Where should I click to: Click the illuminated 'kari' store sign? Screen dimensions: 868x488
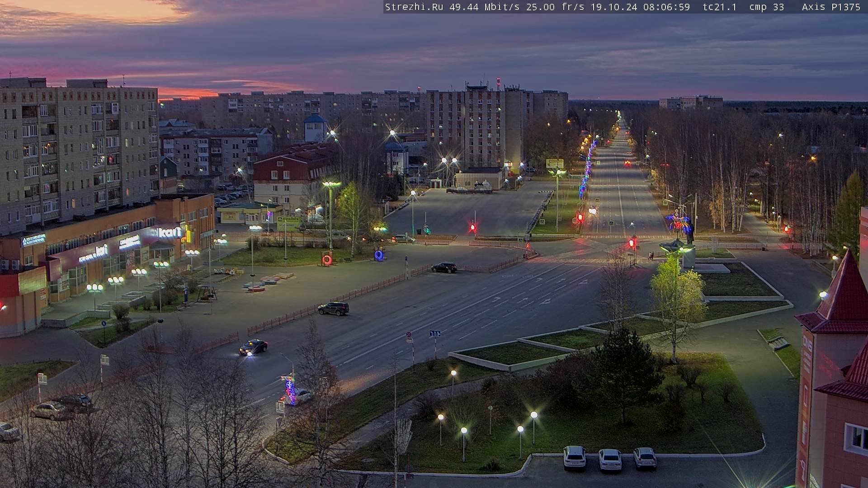pyautogui.click(x=170, y=232)
